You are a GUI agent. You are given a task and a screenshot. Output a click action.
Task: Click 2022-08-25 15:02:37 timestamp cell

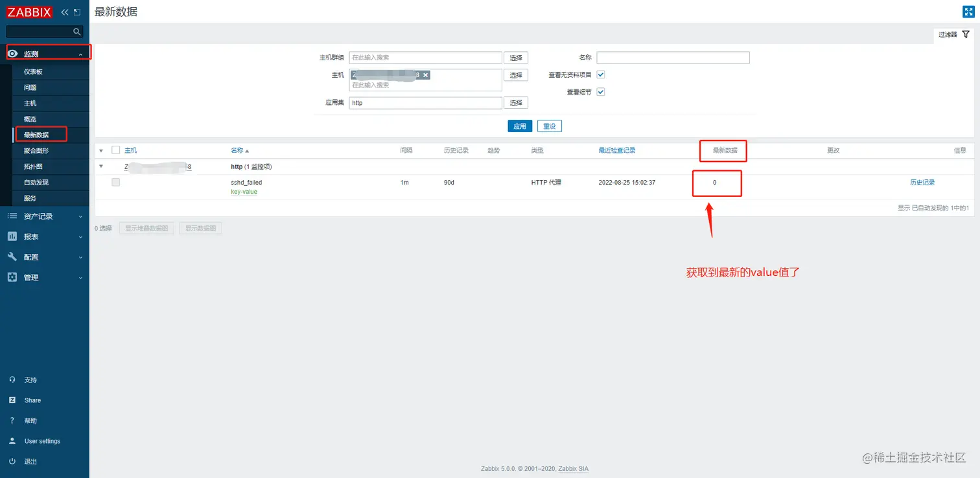click(x=627, y=183)
